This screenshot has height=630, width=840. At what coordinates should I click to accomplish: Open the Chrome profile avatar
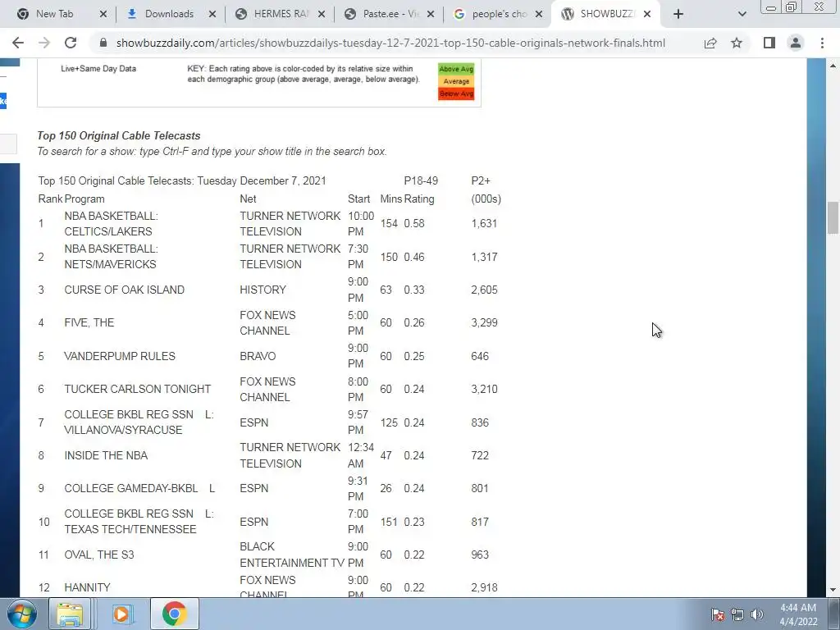(796, 43)
